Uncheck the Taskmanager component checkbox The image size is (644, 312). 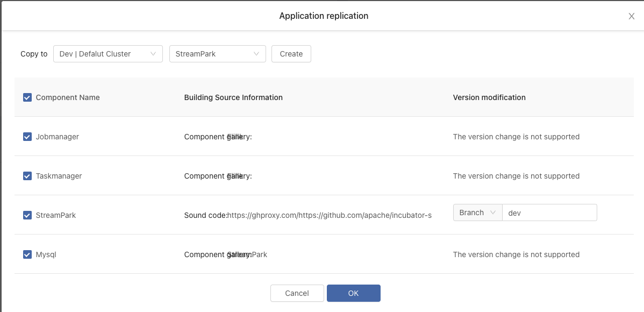tap(27, 176)
